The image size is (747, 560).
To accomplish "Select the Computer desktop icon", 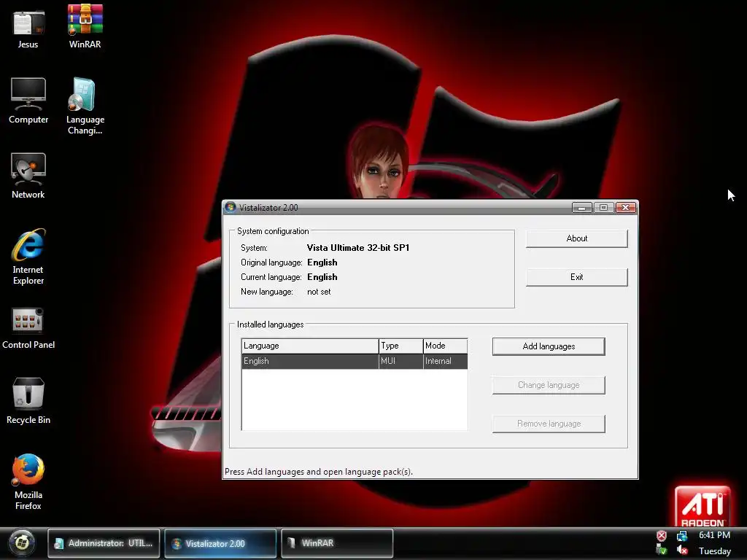I will pos(28,101).
